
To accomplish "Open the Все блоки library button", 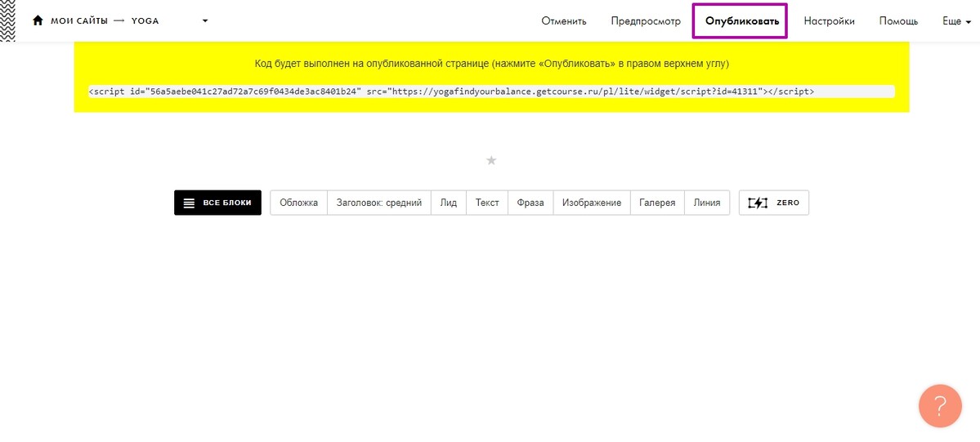I will click(217, 203).
